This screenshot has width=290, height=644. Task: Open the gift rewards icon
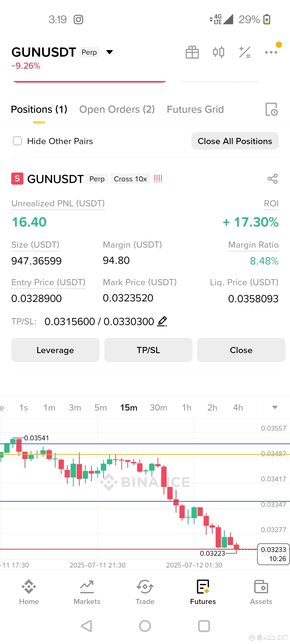coord(192,52)
